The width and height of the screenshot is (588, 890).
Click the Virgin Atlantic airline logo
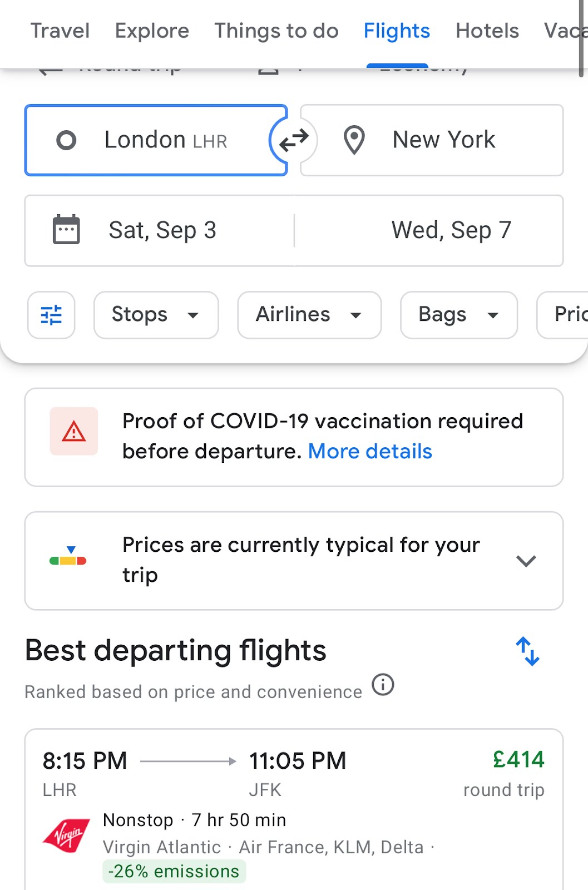(x=67, y=835)
